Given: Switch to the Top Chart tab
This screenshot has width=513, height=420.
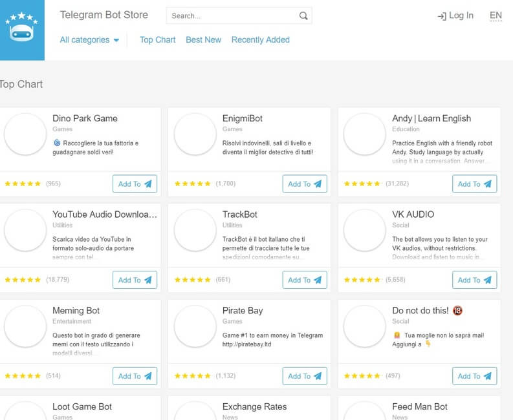Looking at the screenshot, I should 157,40.
